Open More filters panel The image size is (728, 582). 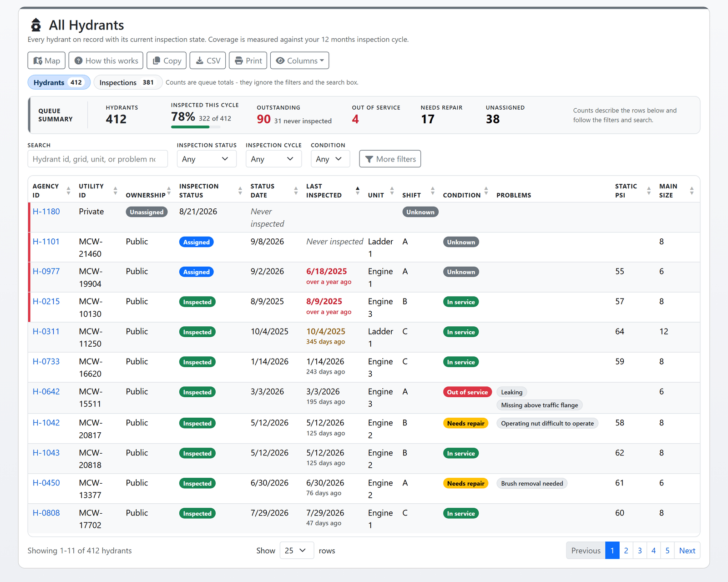[390, 159]
